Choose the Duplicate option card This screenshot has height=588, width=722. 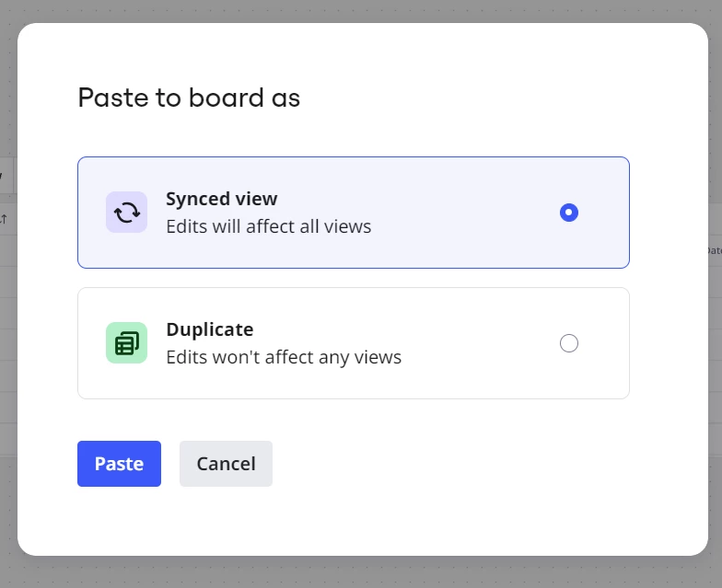[354, 343]
